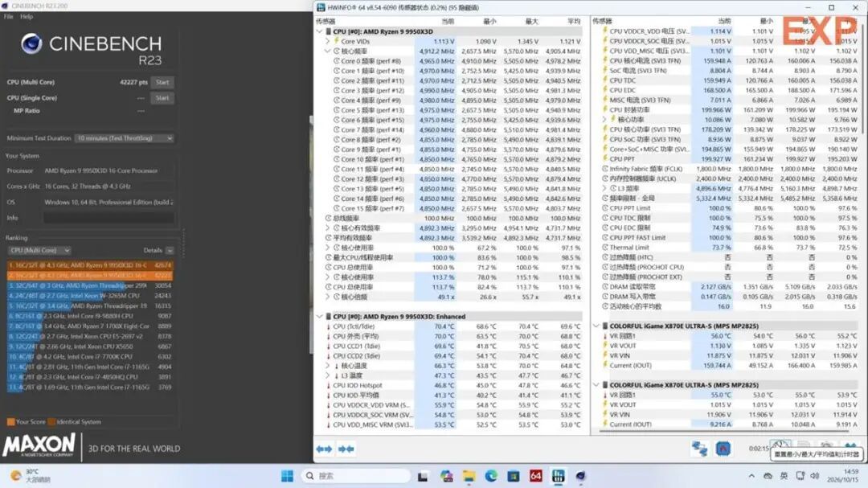Collapse CPU [#0]: AMD Ryzen 9 9950X3D group

tap(319, 31)
